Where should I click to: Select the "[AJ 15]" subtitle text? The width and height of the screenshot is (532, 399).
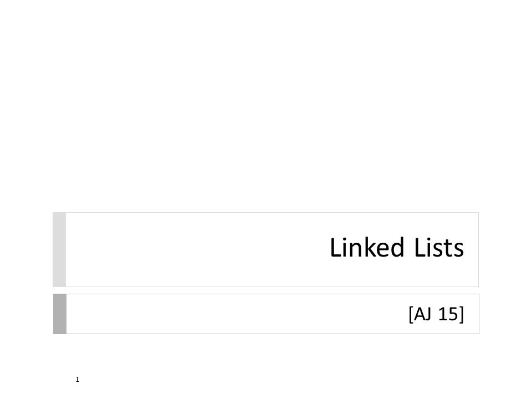(x=436, y=314)
